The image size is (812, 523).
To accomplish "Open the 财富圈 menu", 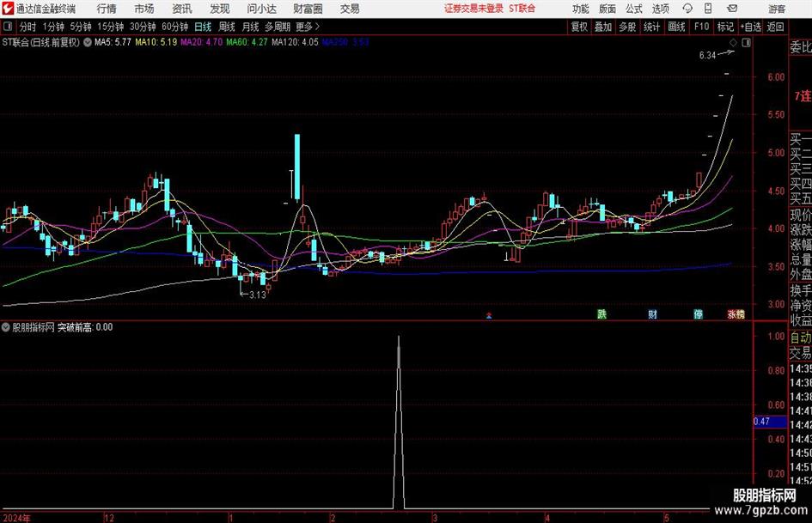I will click(308, 9).
